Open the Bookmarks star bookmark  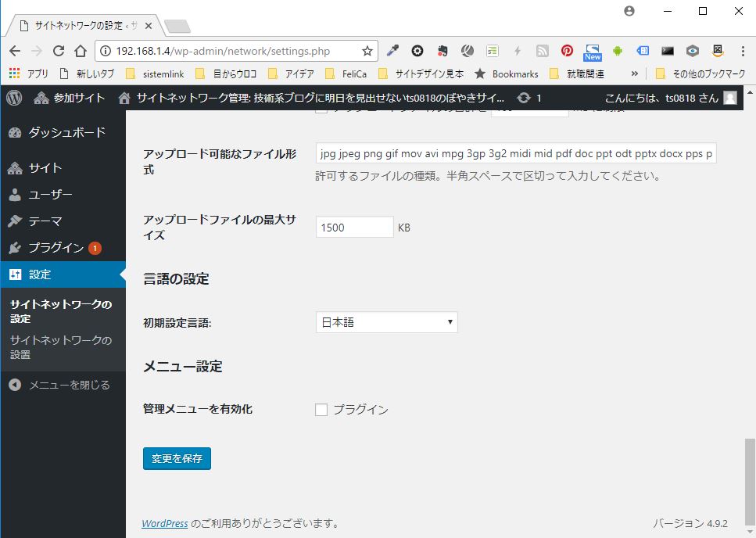click(x=507, y=74)
